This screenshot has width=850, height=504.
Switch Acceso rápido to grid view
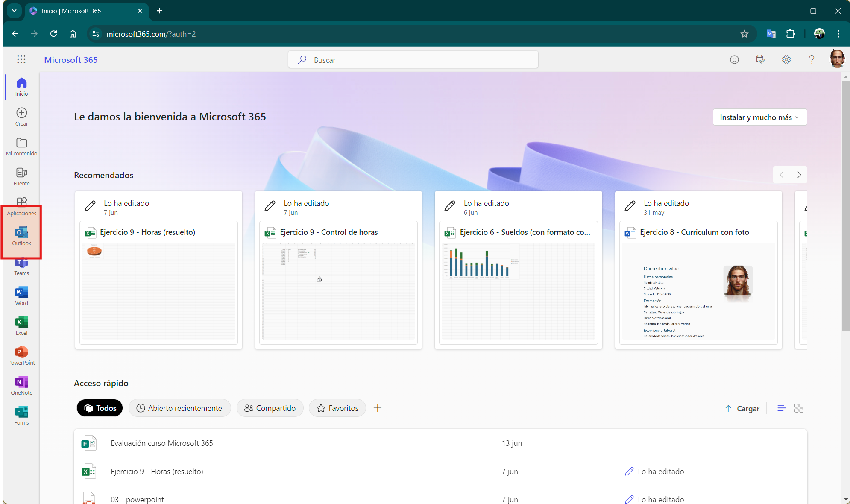pyautogui.click(x=799, y=408)
